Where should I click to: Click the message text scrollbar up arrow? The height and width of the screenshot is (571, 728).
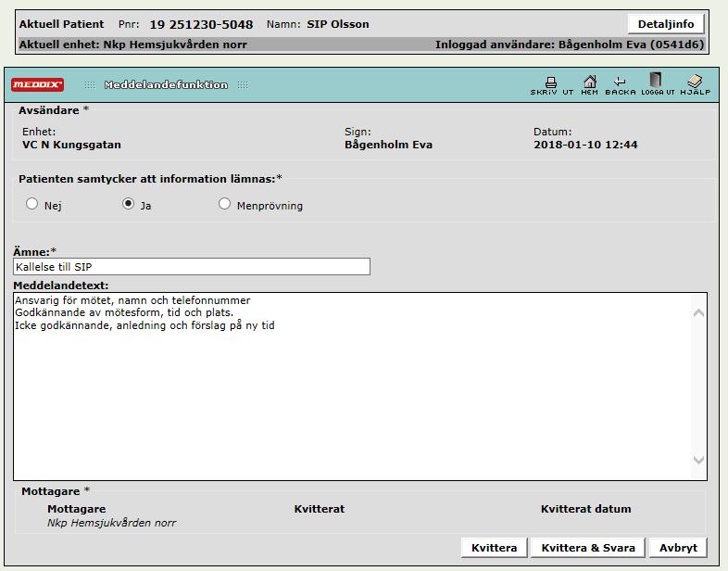point(698,313)
